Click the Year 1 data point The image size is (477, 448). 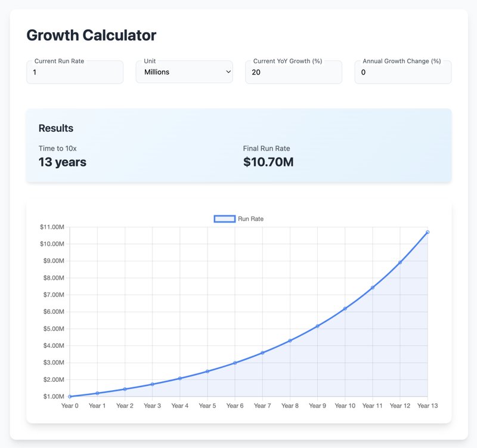pyautogui.click(x=97, y=393)
